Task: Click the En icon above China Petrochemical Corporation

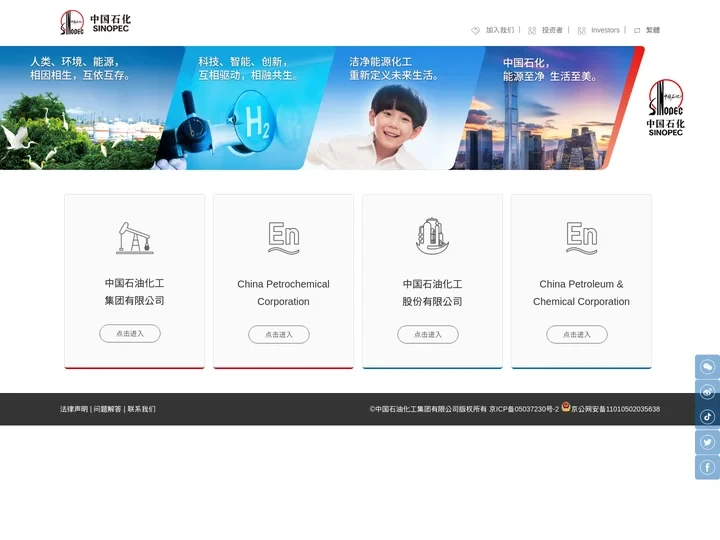Action: 284,238
